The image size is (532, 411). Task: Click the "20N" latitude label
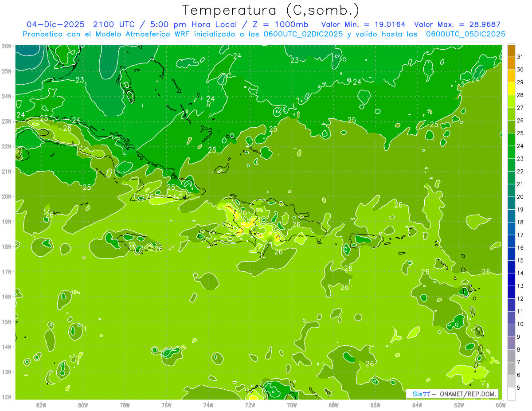click(x=7, y=196)
